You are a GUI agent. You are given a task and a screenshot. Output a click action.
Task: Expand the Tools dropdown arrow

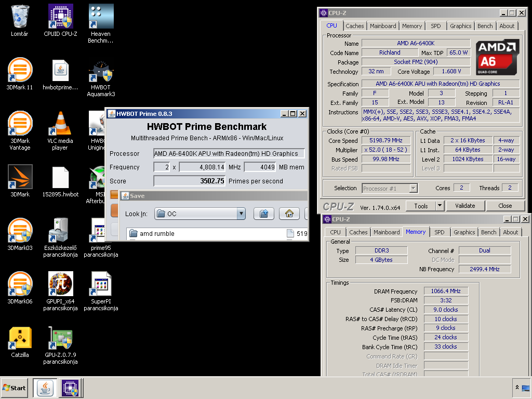pos(440,206)
